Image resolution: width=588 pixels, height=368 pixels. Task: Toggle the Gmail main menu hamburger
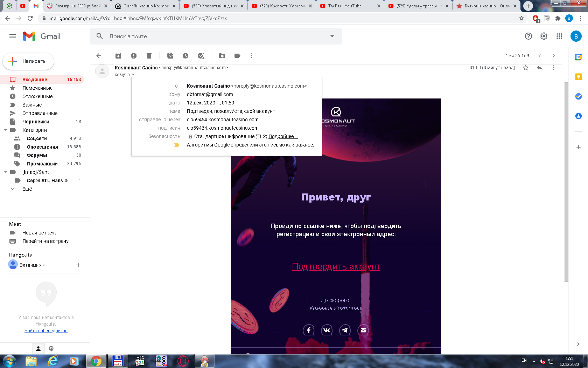(x=13, y=36)
